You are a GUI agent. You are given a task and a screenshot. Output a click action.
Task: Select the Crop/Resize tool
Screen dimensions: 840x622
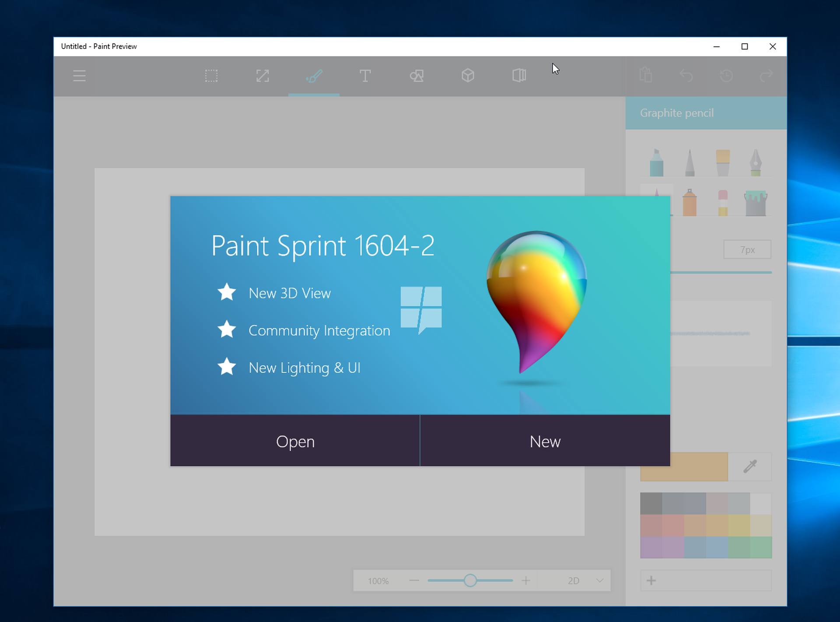[262, 74]
